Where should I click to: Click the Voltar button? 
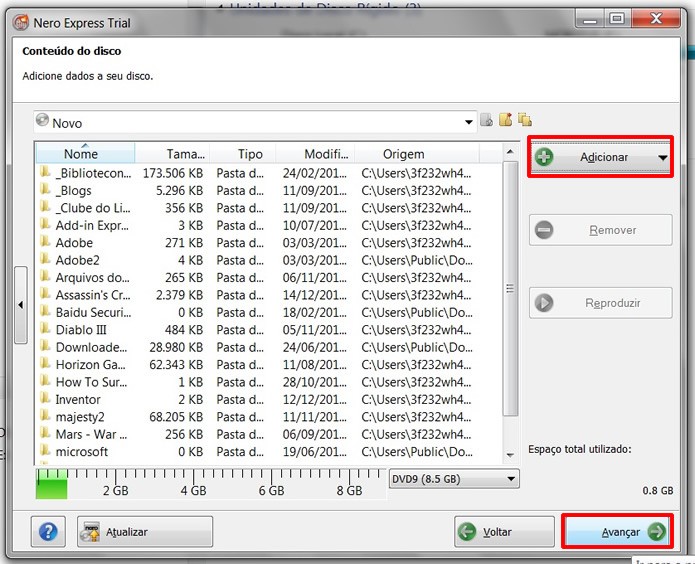pyautogui.click(x=504, y=531)
